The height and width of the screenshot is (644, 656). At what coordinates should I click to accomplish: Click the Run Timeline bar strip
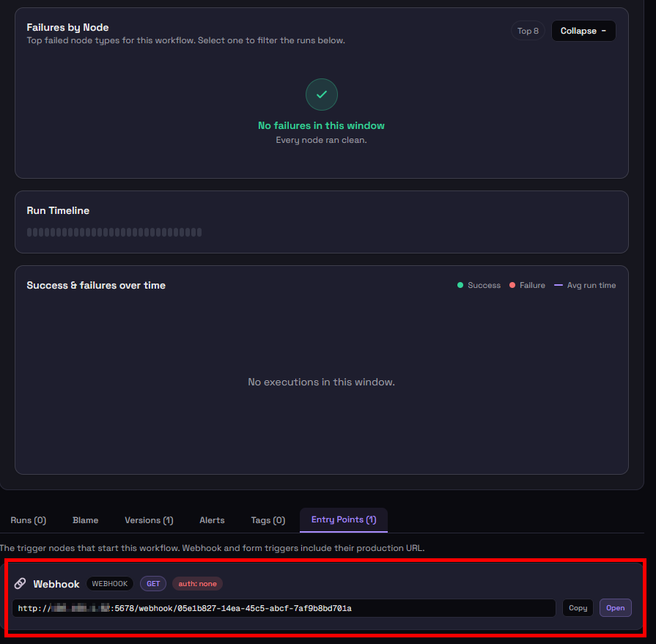(114, 232)
